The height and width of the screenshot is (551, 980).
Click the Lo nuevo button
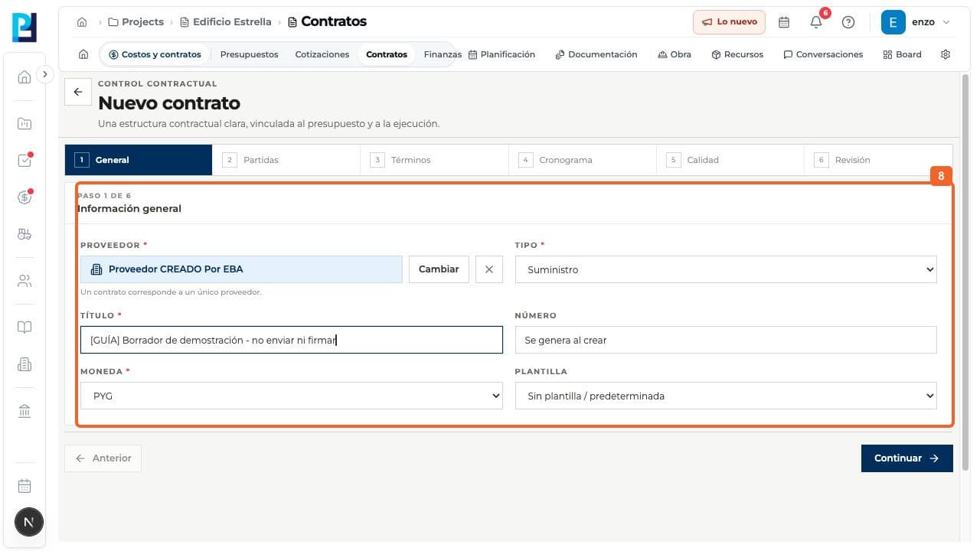(x=730, y=22)
